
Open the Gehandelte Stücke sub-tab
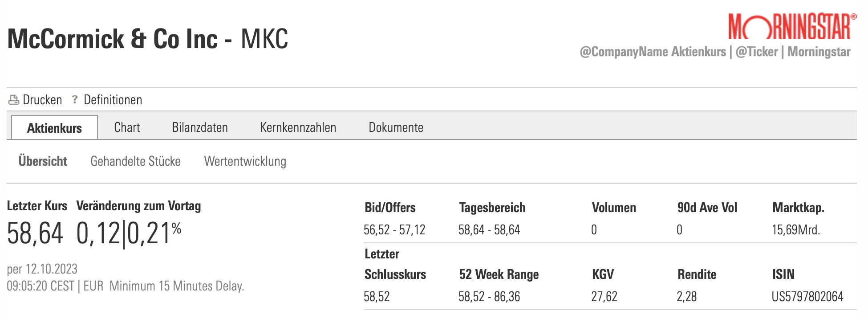pyautogui.click(x=135, y=161)
